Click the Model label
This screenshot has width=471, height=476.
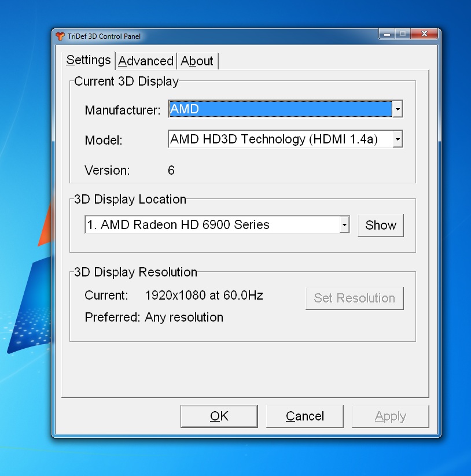[x=104, y=140]
